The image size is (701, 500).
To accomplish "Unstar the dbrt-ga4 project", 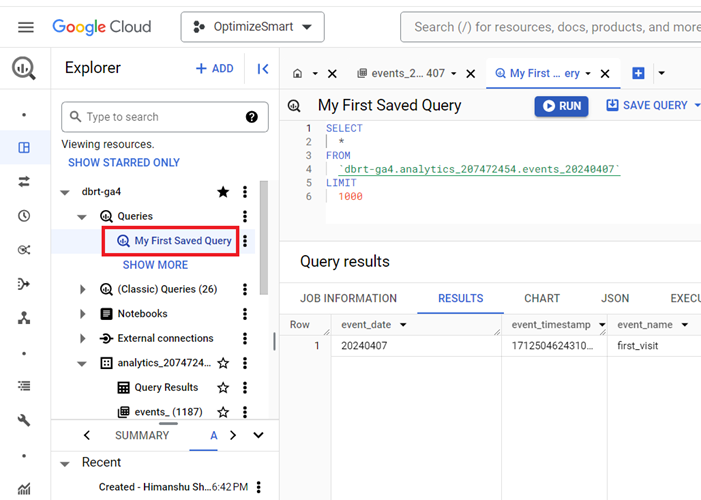I will (223, 192).
